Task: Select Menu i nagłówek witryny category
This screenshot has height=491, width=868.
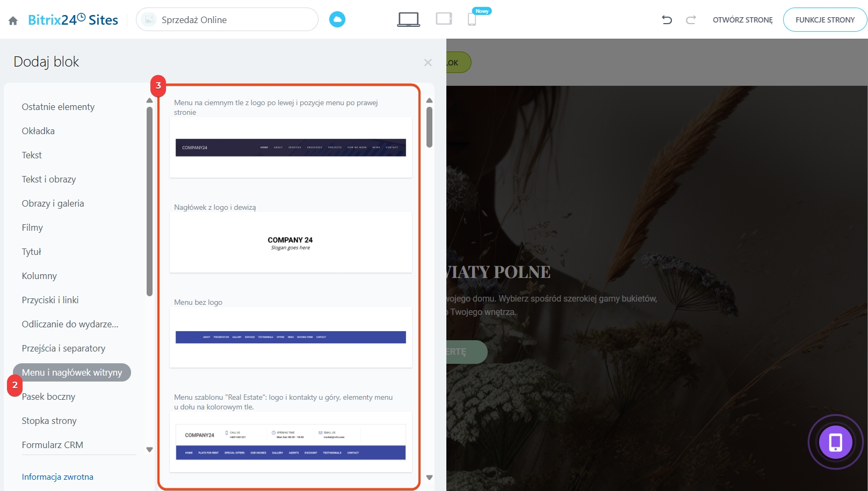Action: [72, 372]
